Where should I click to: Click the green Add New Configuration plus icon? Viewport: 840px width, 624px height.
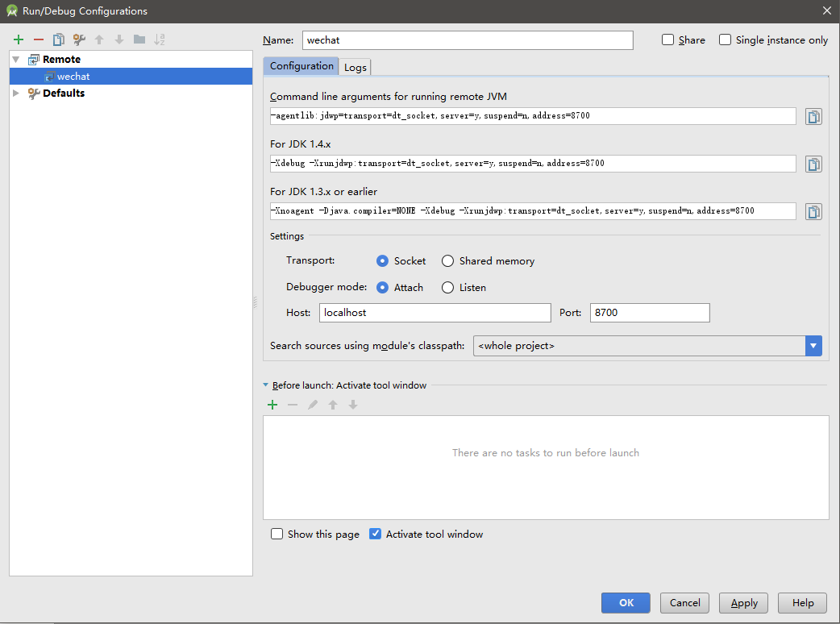(x=19, y=40)
